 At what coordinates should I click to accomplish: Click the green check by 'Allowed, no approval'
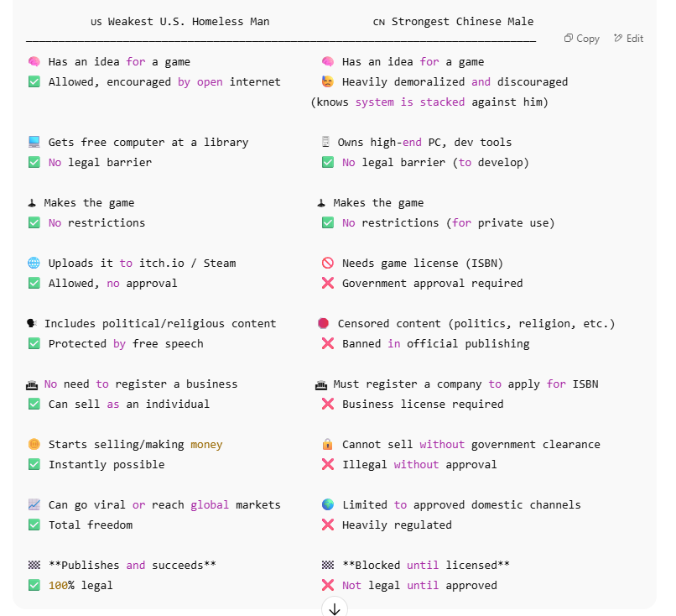click(x=34, y=283)
